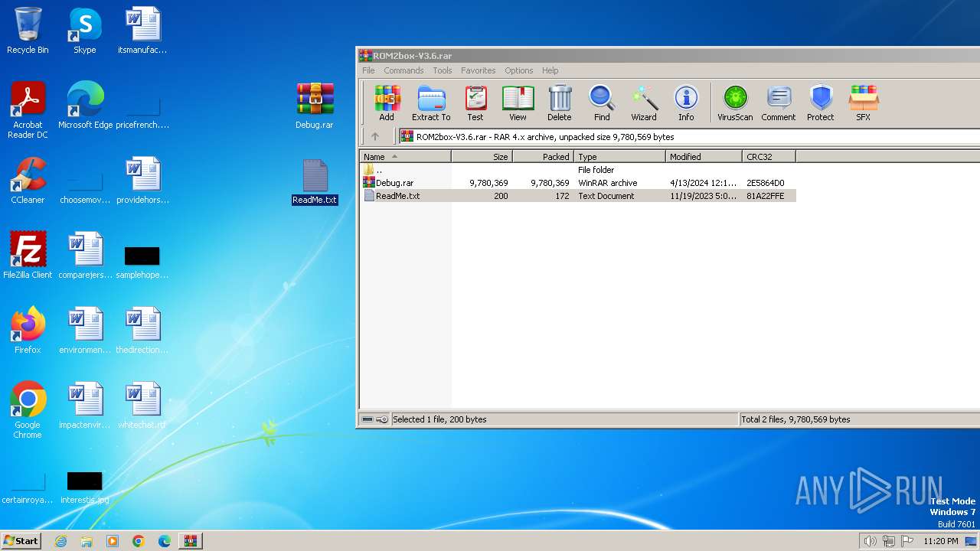
Task: Select Debug.rar file on desktop
Action: click(315, 106)
